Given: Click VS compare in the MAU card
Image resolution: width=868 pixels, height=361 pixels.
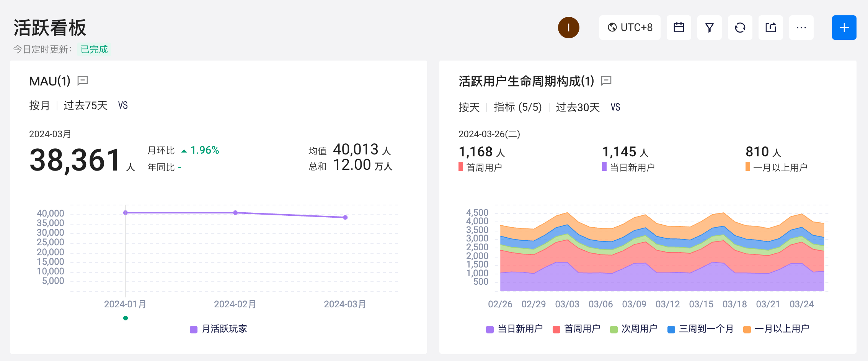Looking at the screenshot, I should pos(123,105).
